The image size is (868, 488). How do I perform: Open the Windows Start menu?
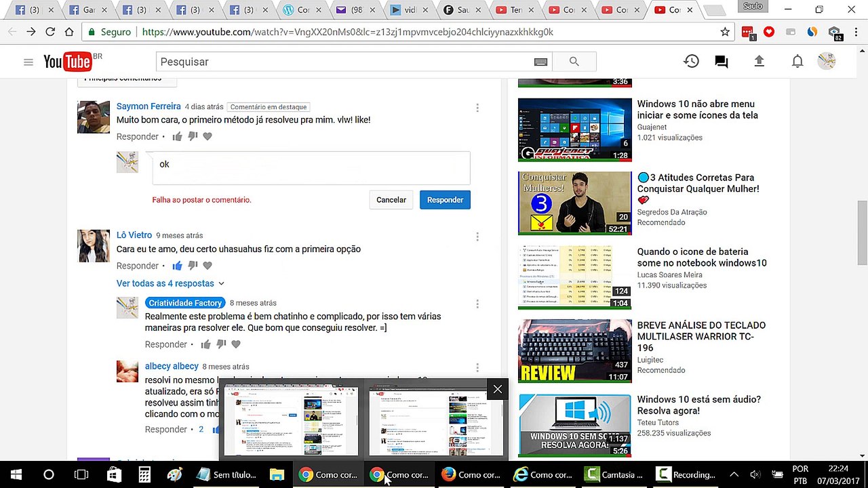pos(16,474)
